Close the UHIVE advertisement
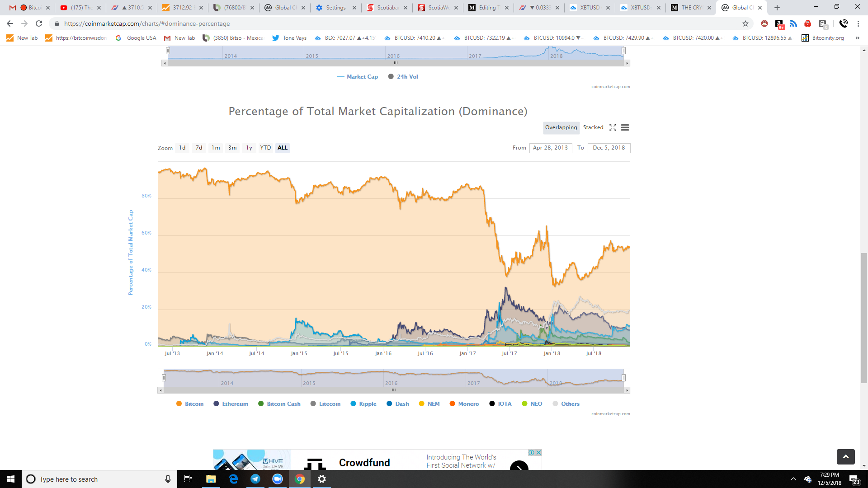868x488 pixels. 538,453
